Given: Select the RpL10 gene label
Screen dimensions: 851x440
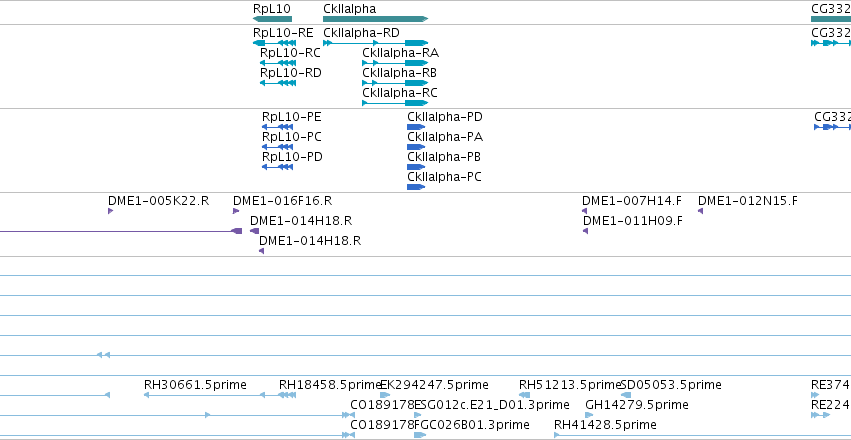Looking at the screenshot, I should tap(271, 9).
